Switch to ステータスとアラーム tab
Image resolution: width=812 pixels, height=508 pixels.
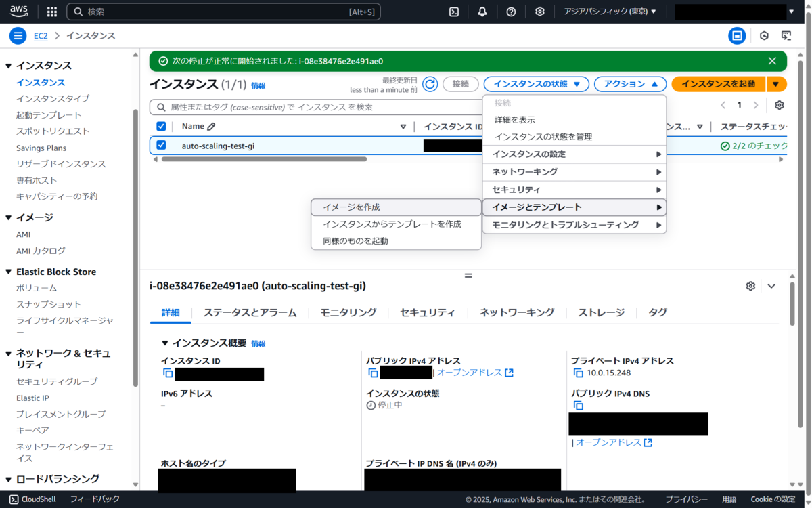click(x=250, y=312)
